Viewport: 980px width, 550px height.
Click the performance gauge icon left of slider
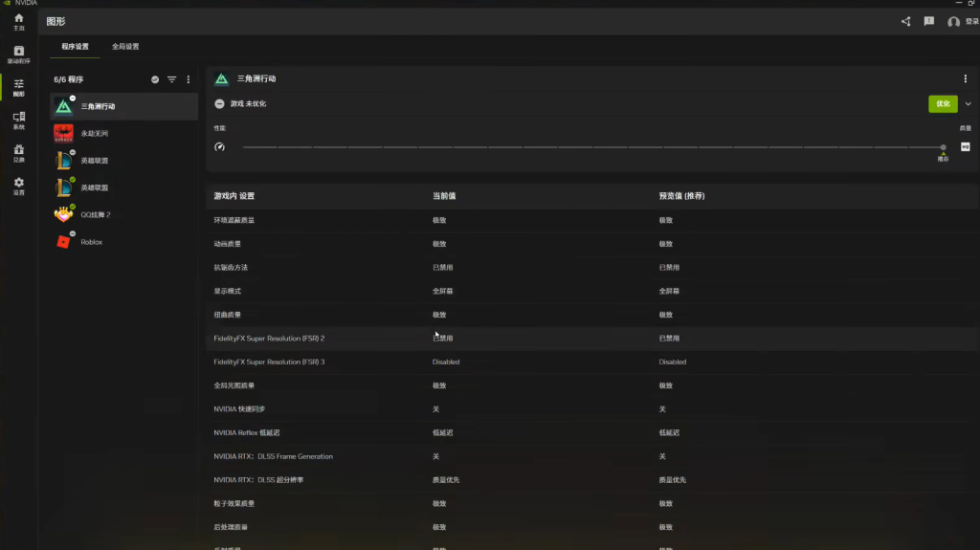219,147
